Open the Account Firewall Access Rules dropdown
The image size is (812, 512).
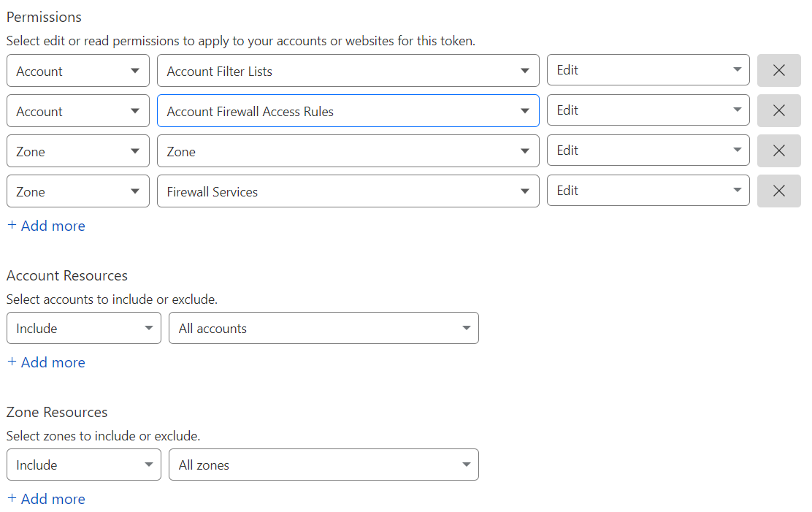[348, 111]
